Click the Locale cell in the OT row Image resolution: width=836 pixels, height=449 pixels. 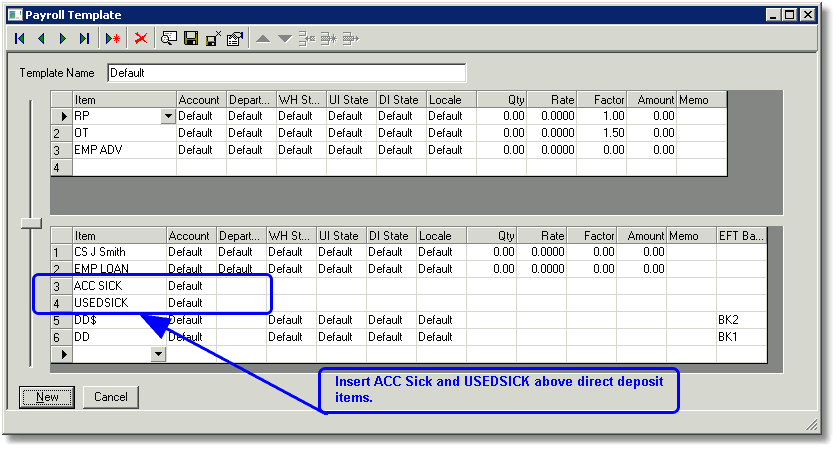pos(452,133)
